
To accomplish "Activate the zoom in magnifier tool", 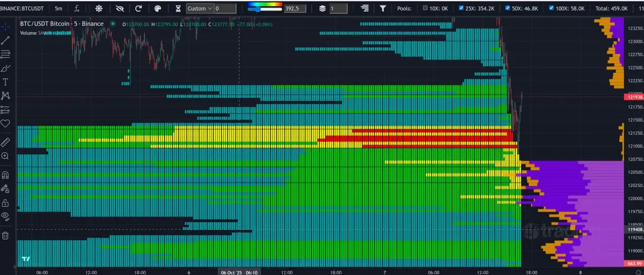I will tap(5, 156).
